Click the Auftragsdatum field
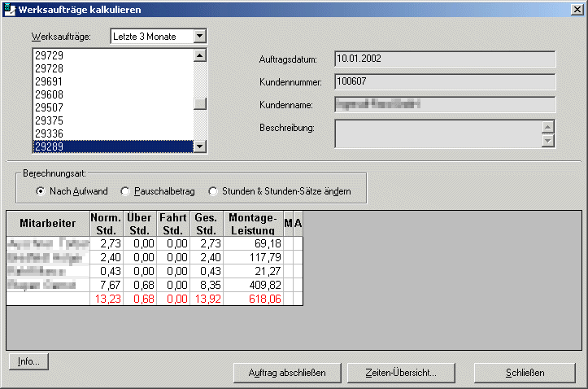 (444, 59)
